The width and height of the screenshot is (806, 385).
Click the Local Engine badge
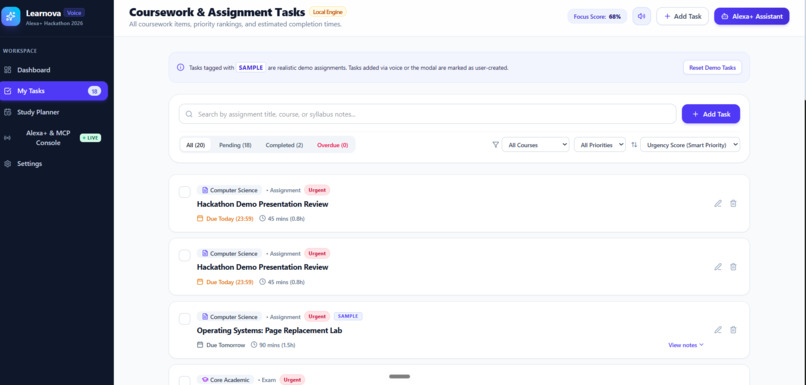(x=327, y=11)
